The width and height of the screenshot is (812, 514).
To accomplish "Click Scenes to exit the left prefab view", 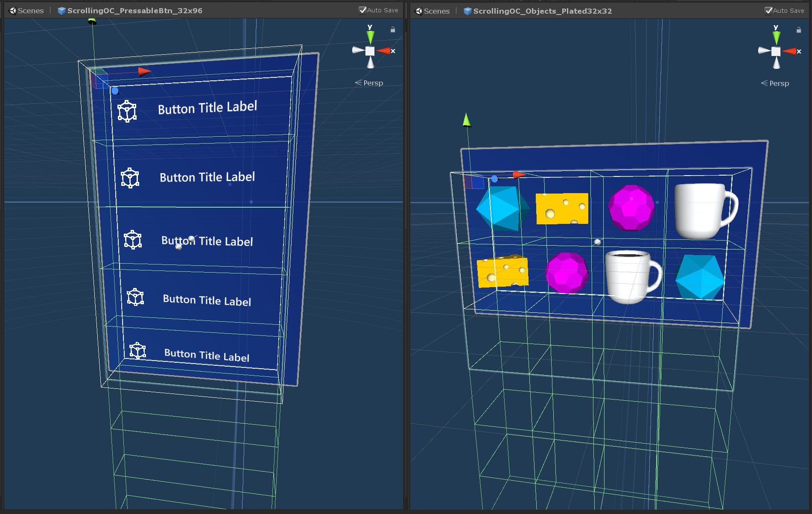I will (x=30, y=10).
